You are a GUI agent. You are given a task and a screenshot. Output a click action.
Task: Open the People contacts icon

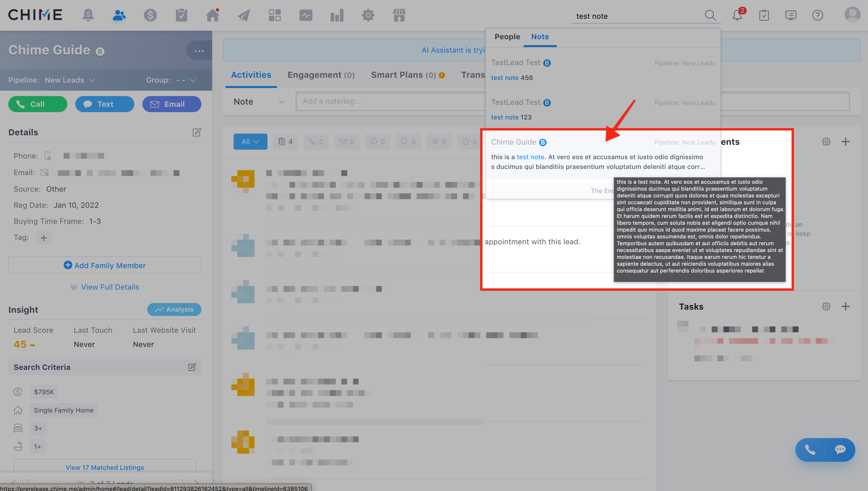click(x=119, y=15)
